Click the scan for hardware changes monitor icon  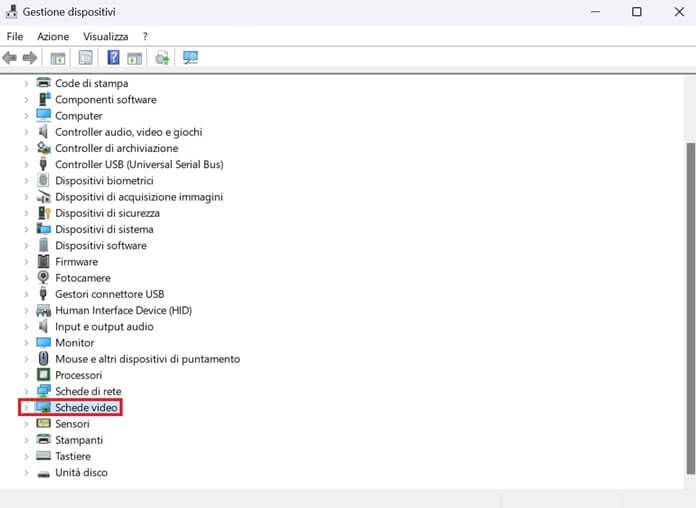pos(190,58)
